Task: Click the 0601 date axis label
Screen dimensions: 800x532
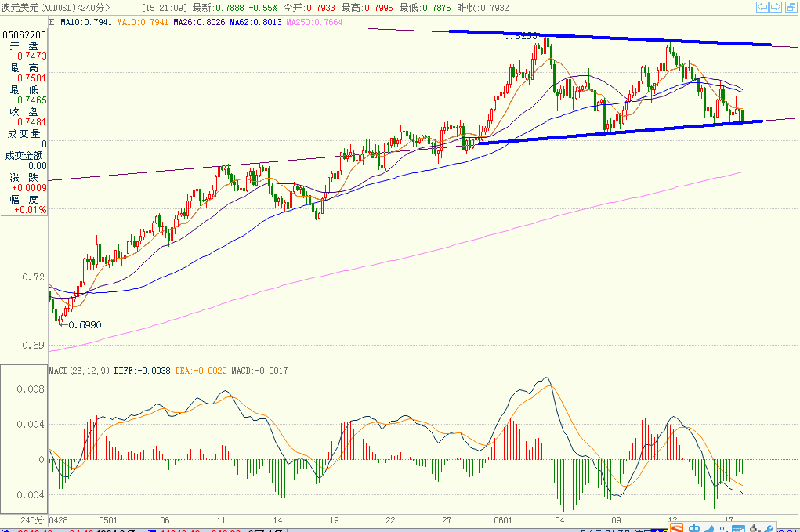Action: [503, 520]
